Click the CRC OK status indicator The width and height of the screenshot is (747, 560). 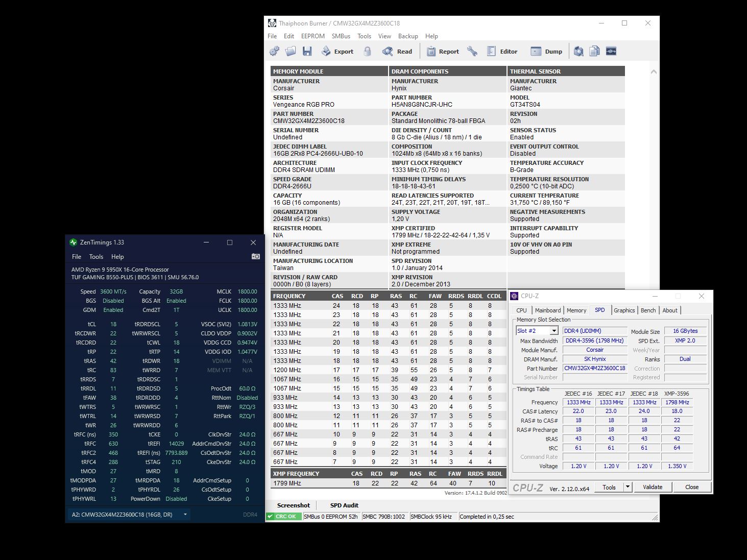[x=283, y=517]
